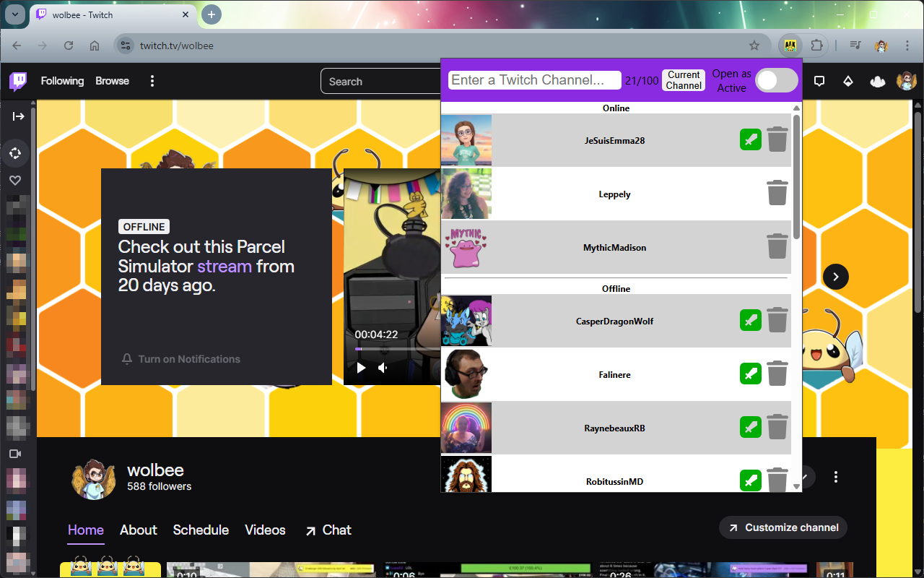Click the Current Channel button

[684, 80]
